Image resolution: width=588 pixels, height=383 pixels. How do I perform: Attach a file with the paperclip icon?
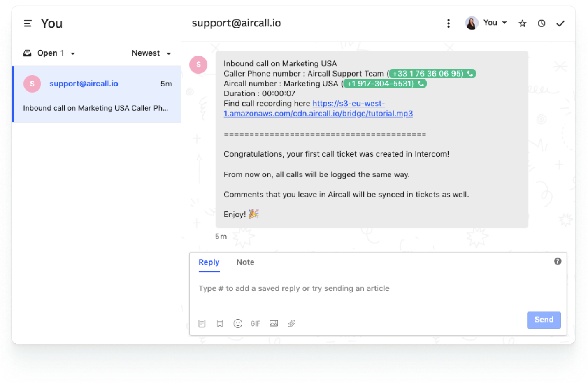pos(291,323)
